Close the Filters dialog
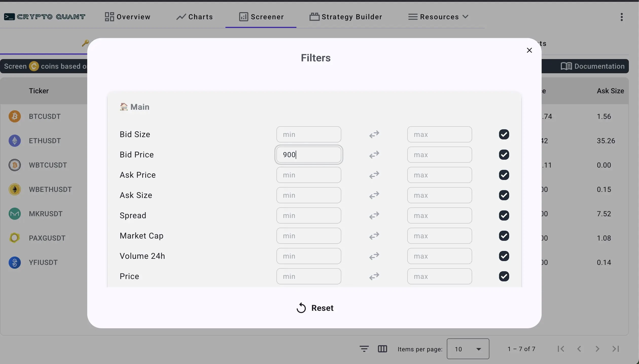639x364 pixels. click(529, 50)
